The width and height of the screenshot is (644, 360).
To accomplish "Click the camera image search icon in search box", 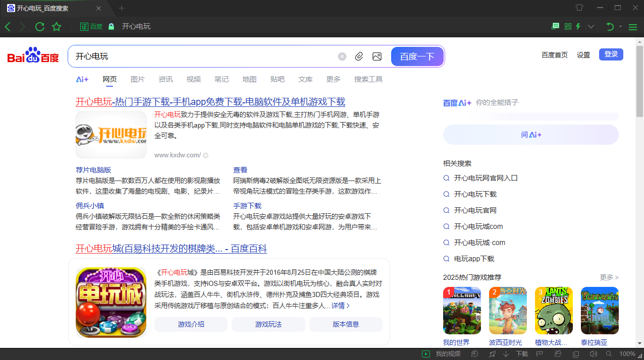I will click(377, 56).
